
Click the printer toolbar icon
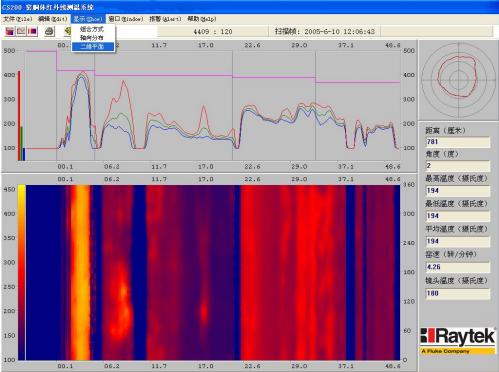49,32
